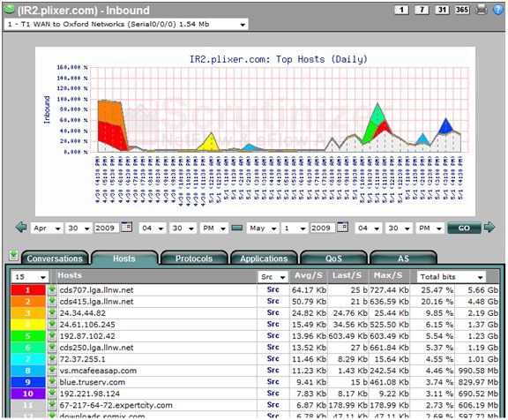Select host name cds707.lga.llnw.net
This screenshot has width=508, height=420.
coord(96,290)
